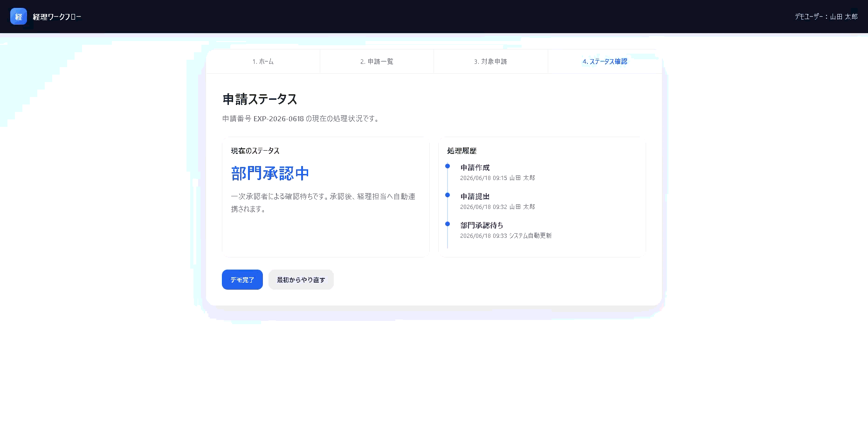Switch to step 2. 申請一覧 tab

377,62
